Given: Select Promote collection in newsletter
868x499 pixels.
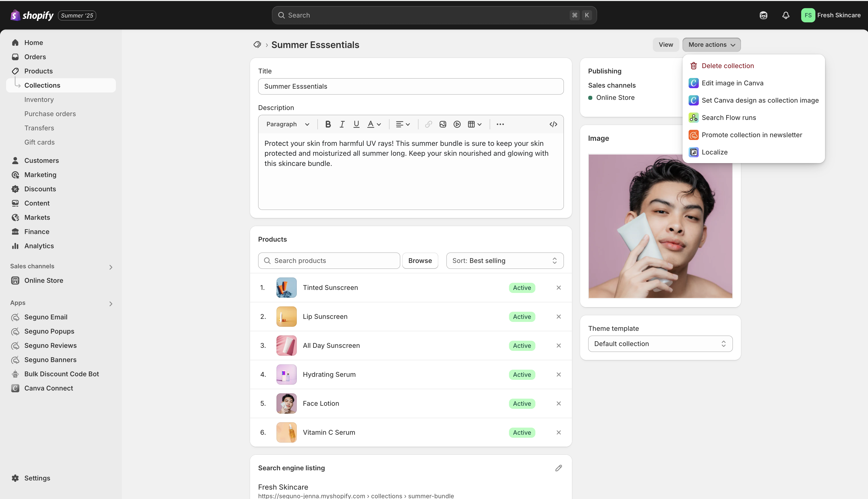Looking at the screenshot, I should pyautogui.click(x=751, y=135).
